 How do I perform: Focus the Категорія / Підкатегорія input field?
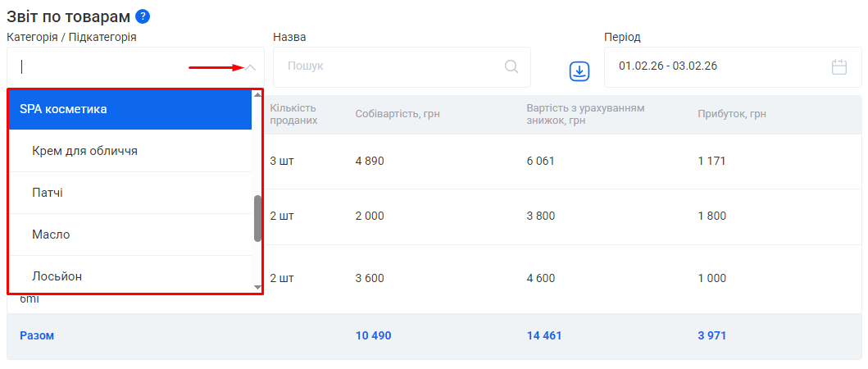point(123,67)
